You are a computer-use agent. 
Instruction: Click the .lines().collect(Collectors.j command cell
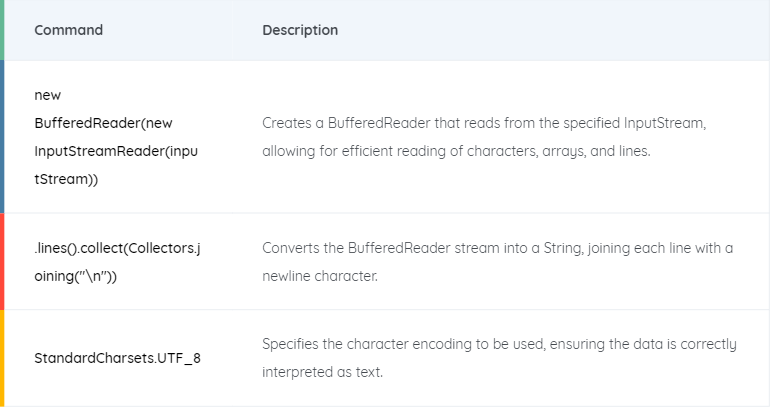click(117, 262)
